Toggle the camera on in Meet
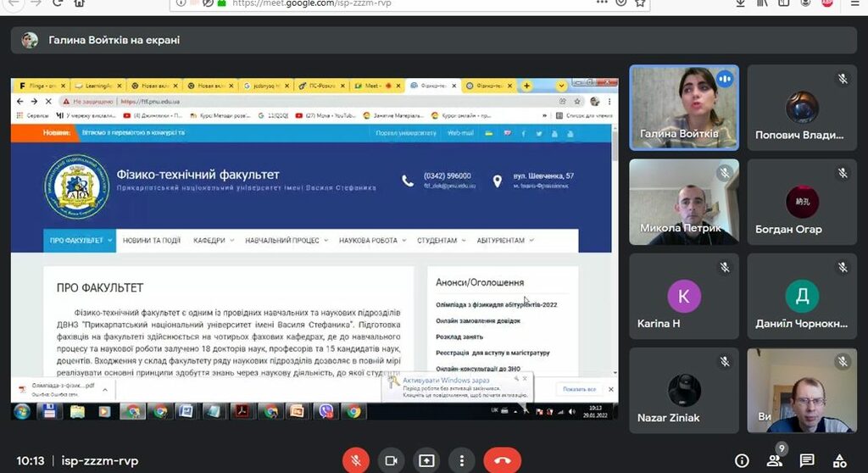Image resolution: width=868 pixels, height=473 pixels. tap(391, 460)
